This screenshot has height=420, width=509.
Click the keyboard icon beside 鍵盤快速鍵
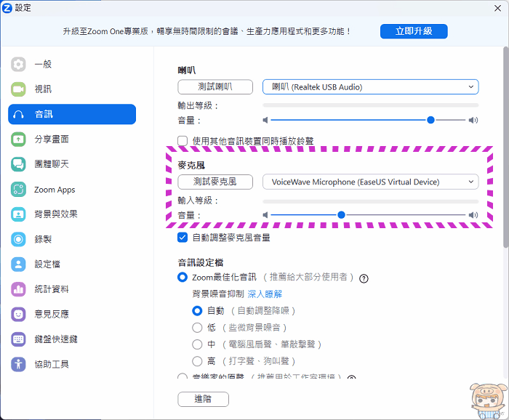[x=18, y=339]
